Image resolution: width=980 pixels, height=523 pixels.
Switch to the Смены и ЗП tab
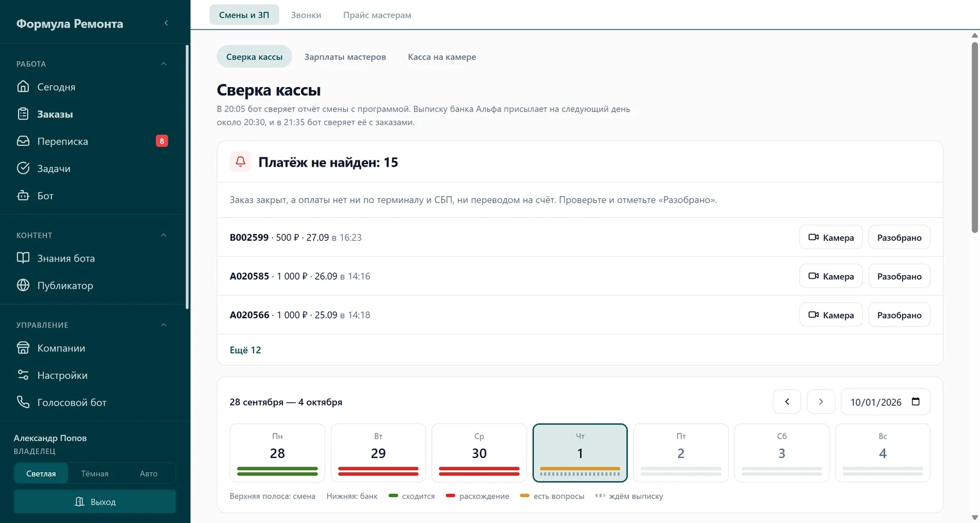244,15
